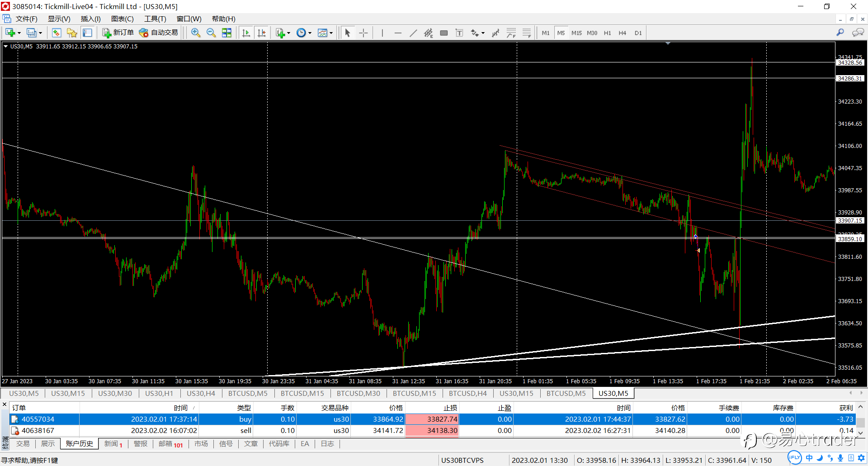The height and width of the screenshot is (466, 868).
Task: Open the 图表(C) menu
Action: (122, 19)
